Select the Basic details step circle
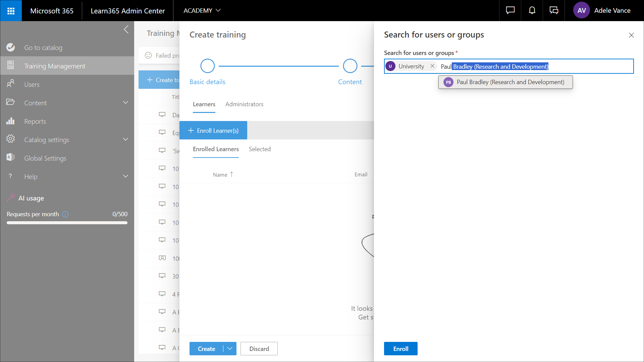Image resolution: width=644 pixels, height=362 pixels. coord(207,66)
